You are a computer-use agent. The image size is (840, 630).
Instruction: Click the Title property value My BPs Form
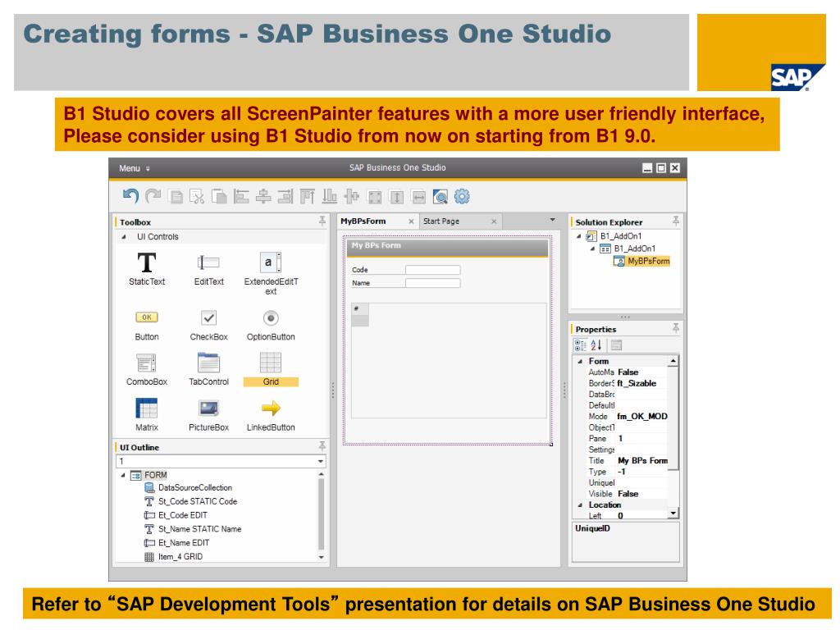click(642, 461)
